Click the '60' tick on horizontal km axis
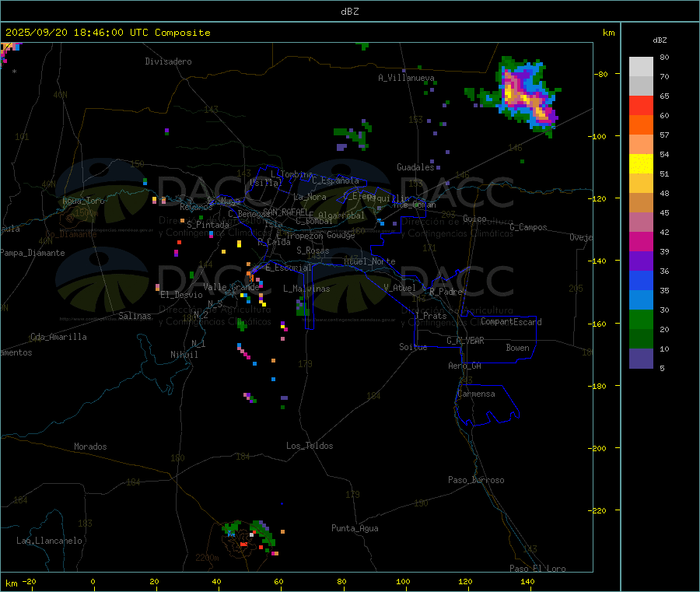The image size is (700, 592). (278, 581)
